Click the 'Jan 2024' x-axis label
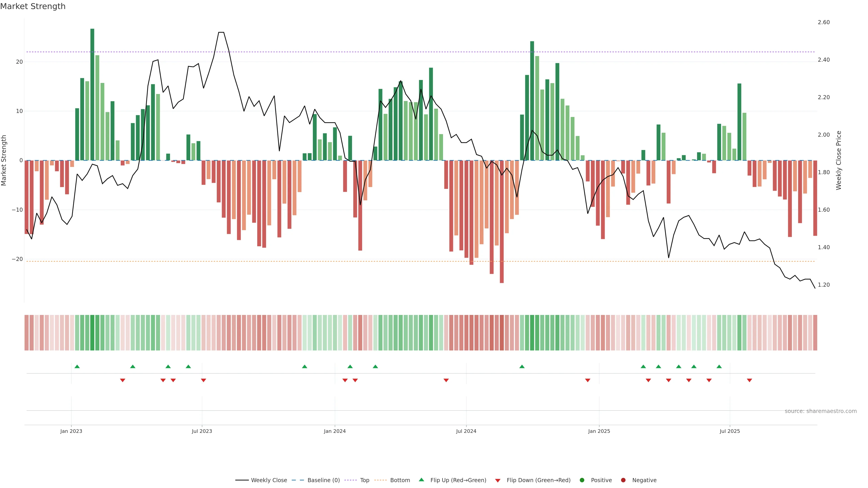Screen dimensions: 868x488 coord(335,431)
